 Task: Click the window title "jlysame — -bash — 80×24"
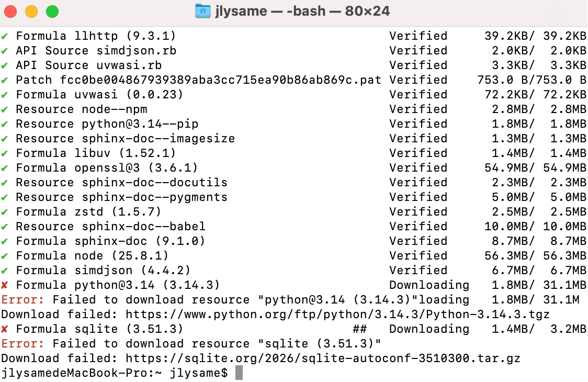click(x=302, y=11)
